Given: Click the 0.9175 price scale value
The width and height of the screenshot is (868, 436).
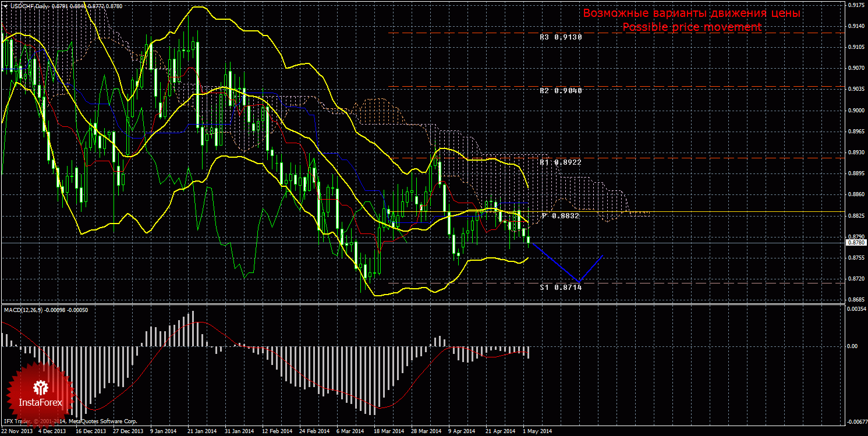Looking at the screenshot, I should tap(855, 5).
